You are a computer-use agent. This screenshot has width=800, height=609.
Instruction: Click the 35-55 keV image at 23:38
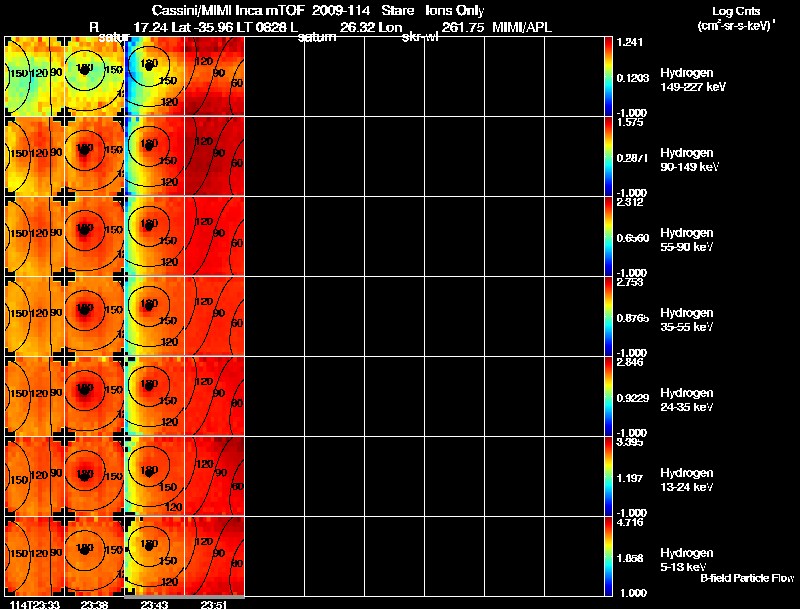click(94, 317)
